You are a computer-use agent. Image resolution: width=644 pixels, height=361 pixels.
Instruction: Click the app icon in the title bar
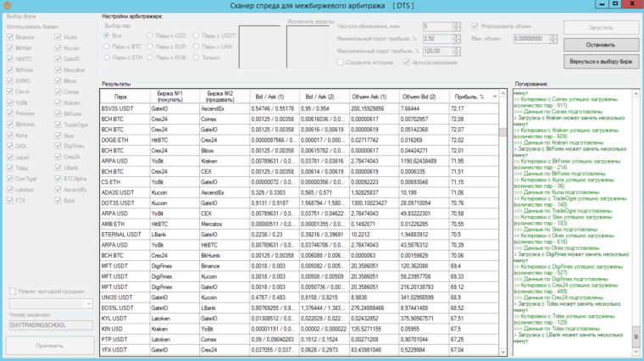[x=7, y=5]
